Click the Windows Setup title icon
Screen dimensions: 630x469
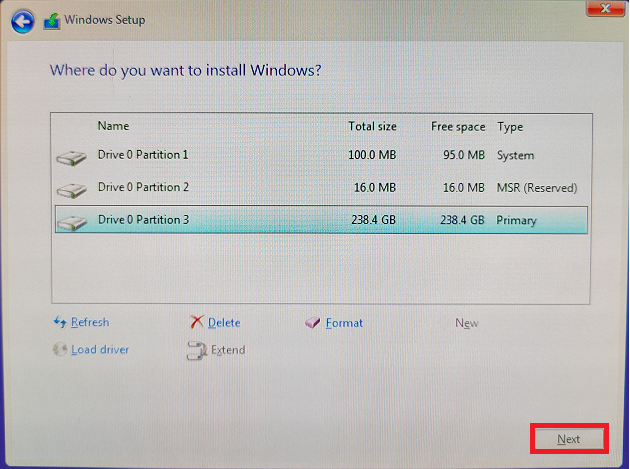52,21
